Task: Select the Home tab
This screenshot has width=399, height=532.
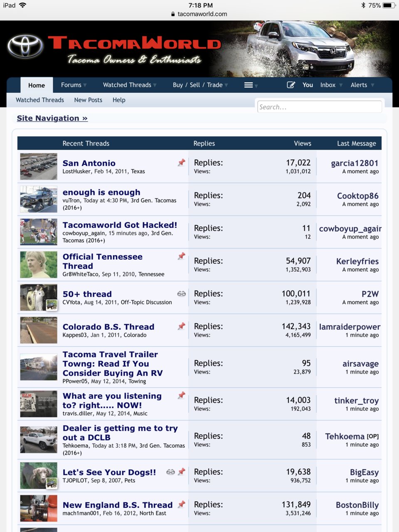Action: (37, 85)
